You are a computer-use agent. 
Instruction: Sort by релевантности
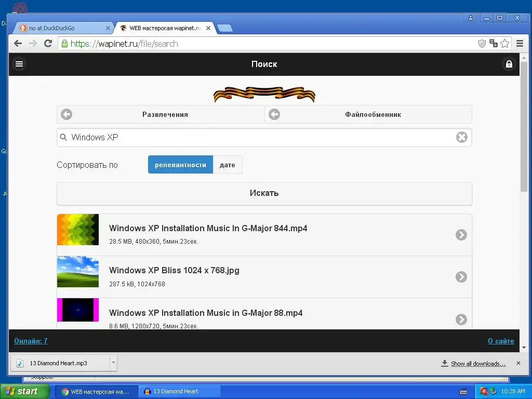tap(180, 165)
